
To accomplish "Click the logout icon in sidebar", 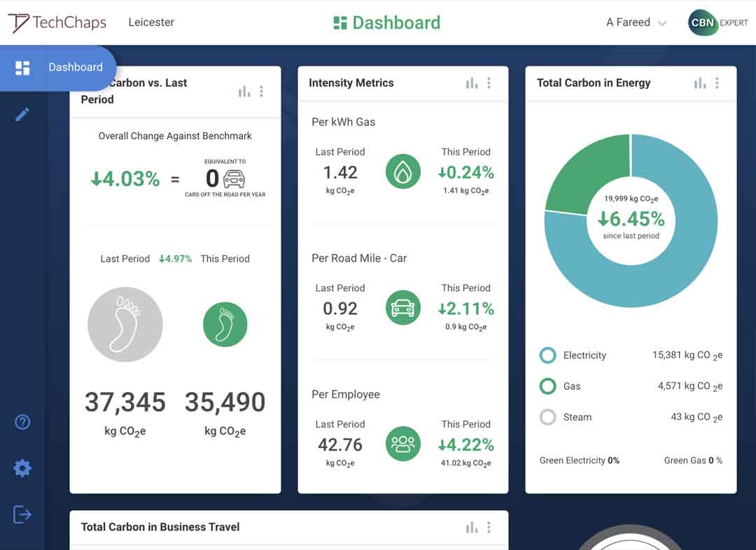I will point(22,514).
